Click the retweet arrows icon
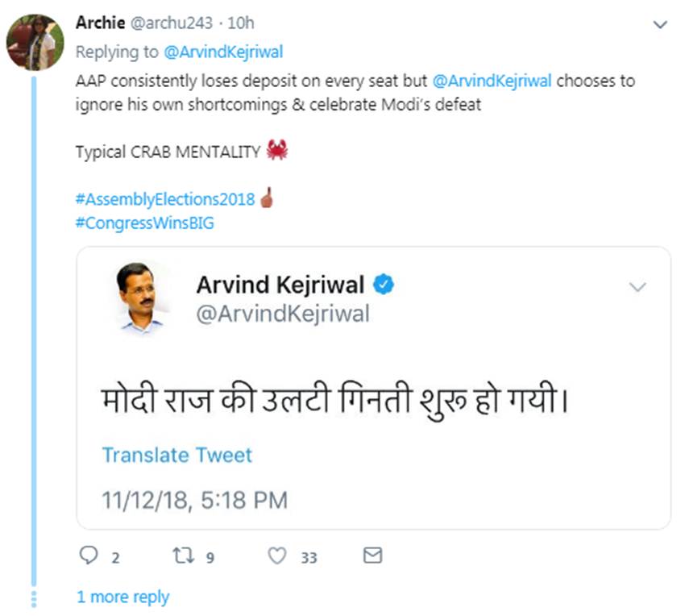The height and width of the screenshot is (616, 685). coord(184,556)
